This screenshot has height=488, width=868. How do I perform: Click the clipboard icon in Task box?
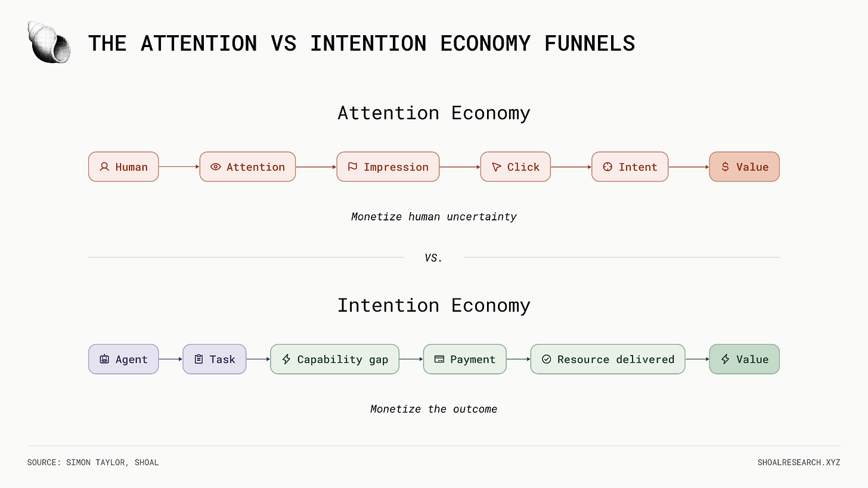tap(199, 359)
